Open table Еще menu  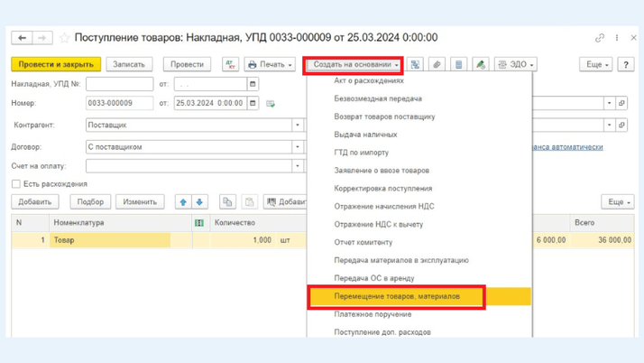[618, 202]
